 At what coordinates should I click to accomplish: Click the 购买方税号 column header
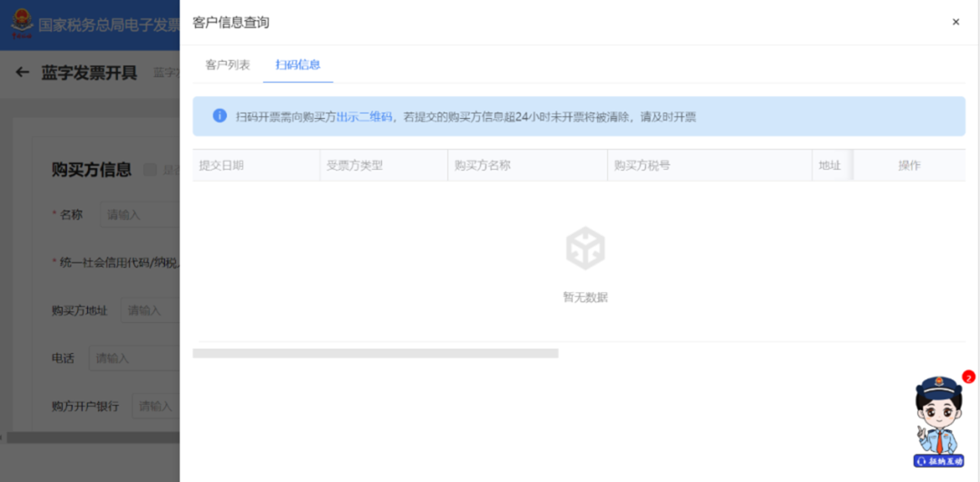(642, 165)
